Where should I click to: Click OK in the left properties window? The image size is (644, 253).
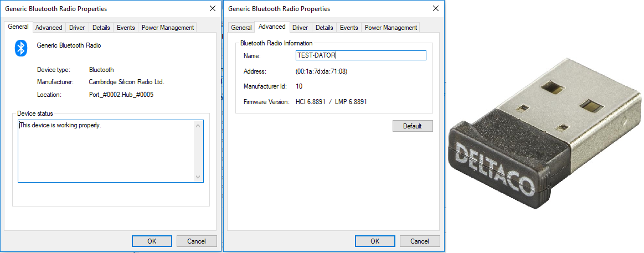pyautogui.click(x=152, y=241)
